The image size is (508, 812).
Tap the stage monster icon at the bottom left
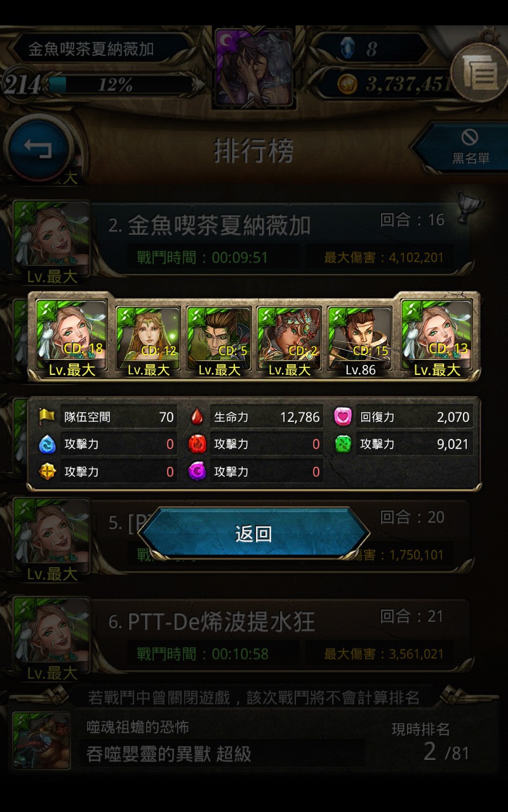(42, 741)
